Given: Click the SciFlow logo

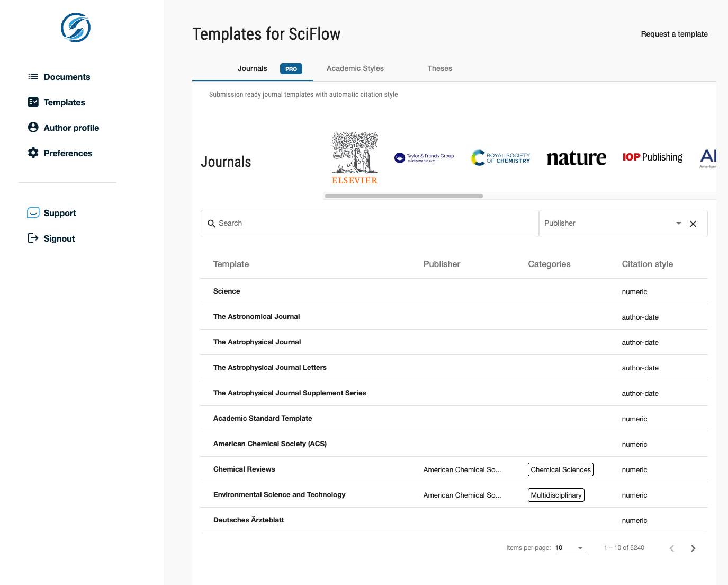Looking at the screenshot, I should (x=76, y=28).
